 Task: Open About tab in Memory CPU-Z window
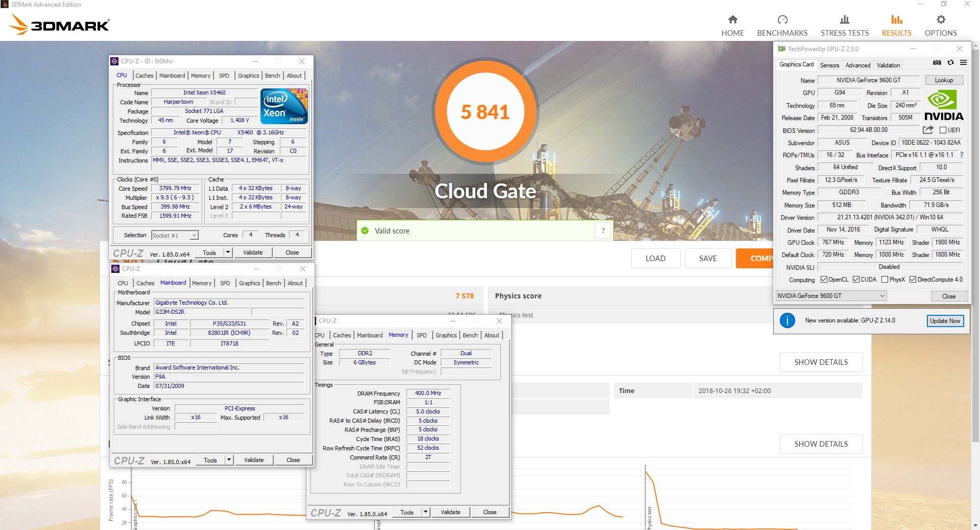pyautogui.click(x=492, y=335)
